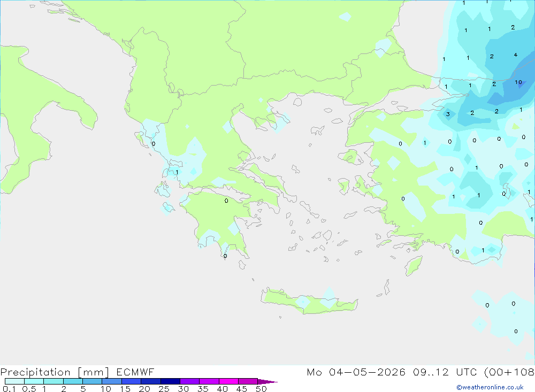
Task: Click the 0.1–0.5 mm legend color swatch
Action: pos(14,381)
